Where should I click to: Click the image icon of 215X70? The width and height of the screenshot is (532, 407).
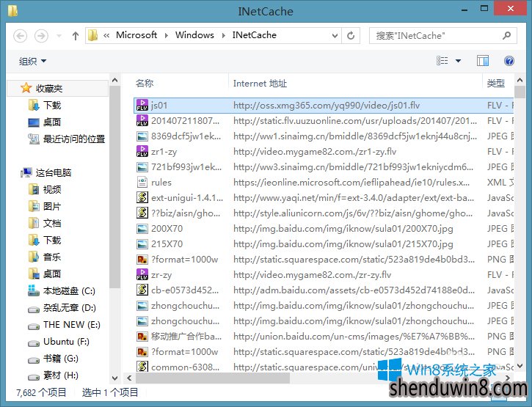click(142, 244)
